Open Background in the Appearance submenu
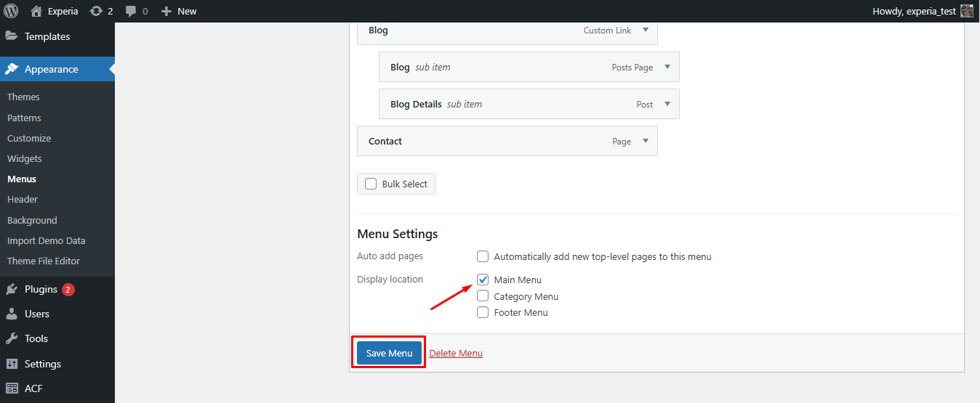980x403 pixels. tap(32, 220)
